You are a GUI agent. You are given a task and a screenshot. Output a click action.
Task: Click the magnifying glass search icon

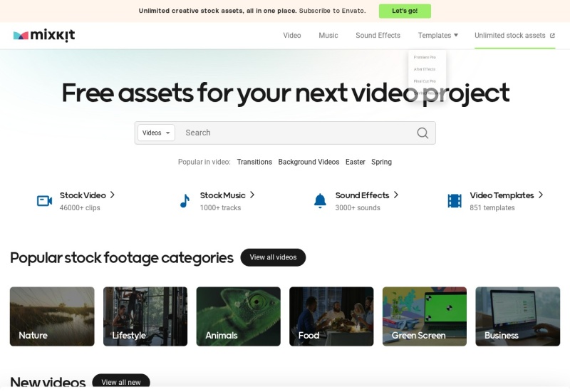(423, 133)
